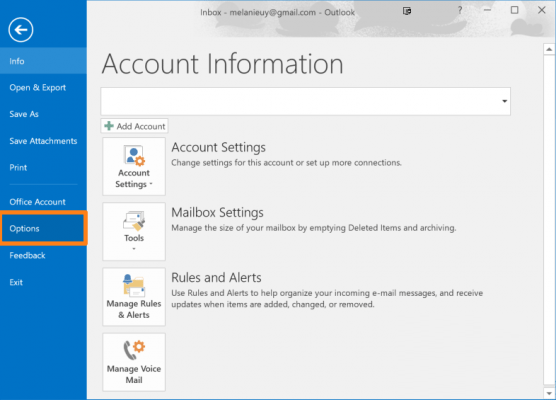Expand the account selection dropdown arrow
Viewport: 556px width, 400px height.
tap(504, 101)
